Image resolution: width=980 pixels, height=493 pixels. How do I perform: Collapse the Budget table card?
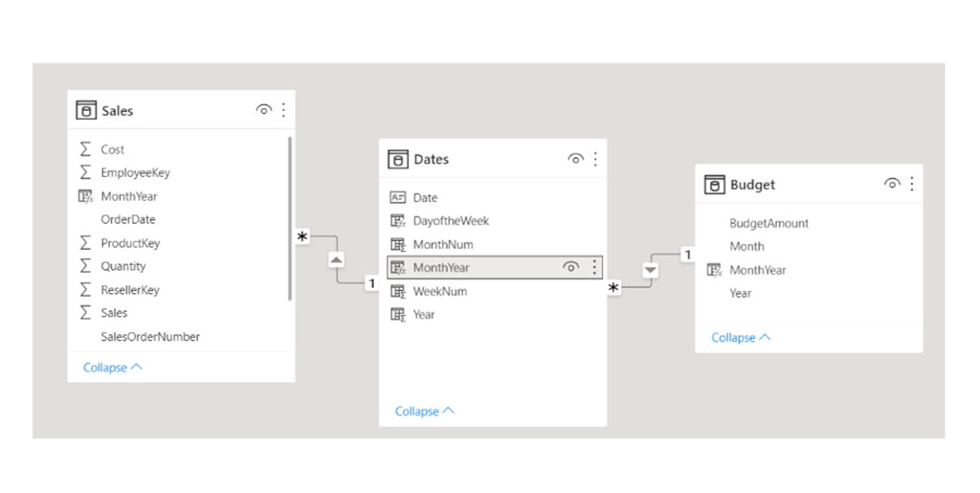[740, 338]
